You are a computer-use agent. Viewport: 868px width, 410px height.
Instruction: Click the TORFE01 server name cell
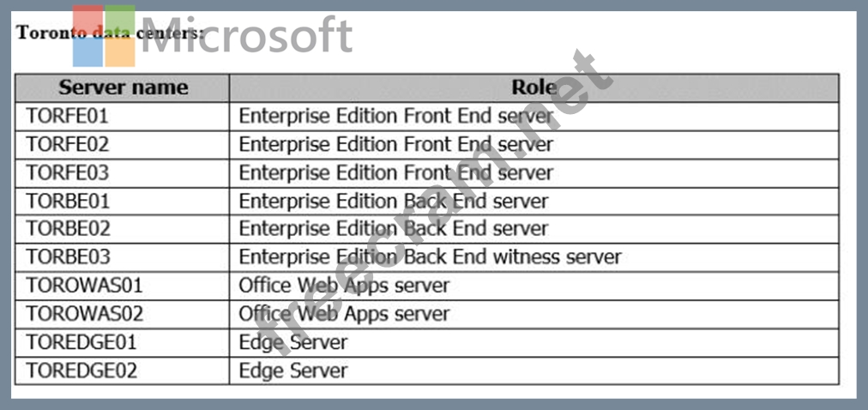(x=123, y=116)
